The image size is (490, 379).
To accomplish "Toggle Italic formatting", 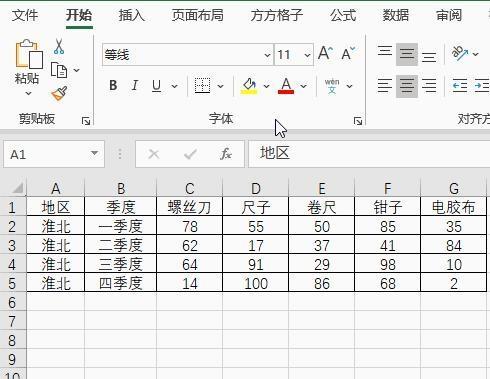I will [x=135, y=86].
